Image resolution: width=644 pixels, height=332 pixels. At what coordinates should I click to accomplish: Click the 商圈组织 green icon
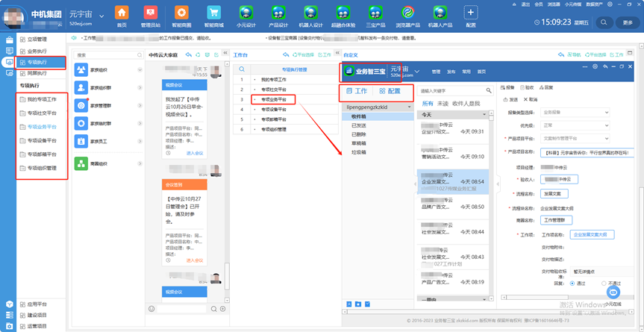point(81,163)
